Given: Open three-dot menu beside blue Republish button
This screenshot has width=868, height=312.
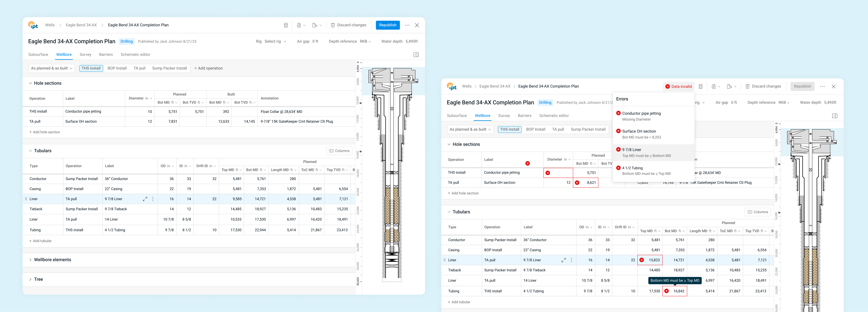Looking at the screenshot, I should tap(407, 25).
